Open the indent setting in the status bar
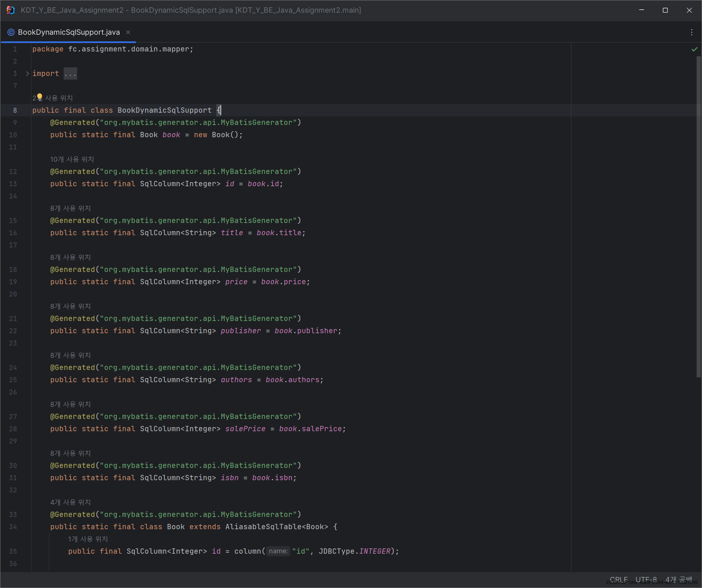Viewport: 702px width, 588px height. coord(679,580)
